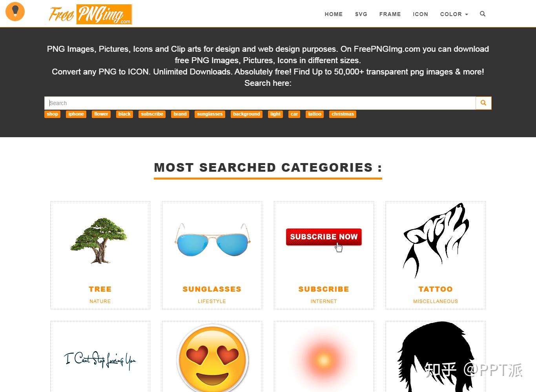Open the Tree category thumbnail
The width and height of the screenshot is (536, 392).
tap(99, 240)
